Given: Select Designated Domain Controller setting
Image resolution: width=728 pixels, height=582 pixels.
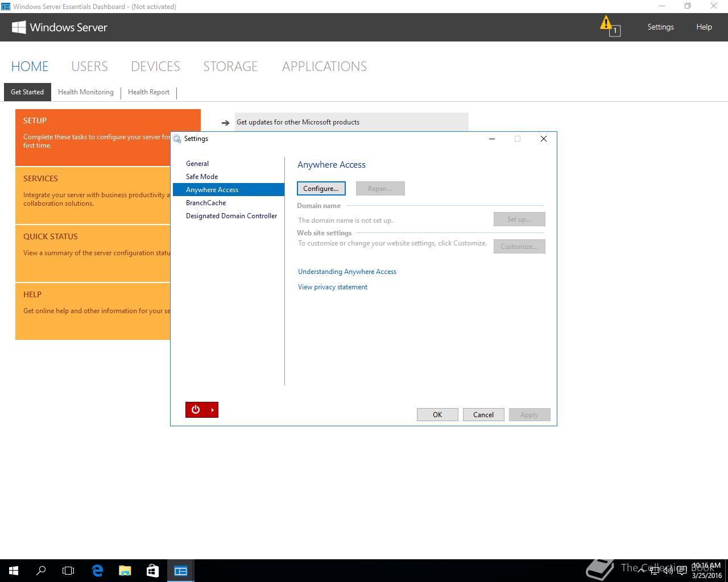Looking at the screenshot, I should [x=229, y=216].
